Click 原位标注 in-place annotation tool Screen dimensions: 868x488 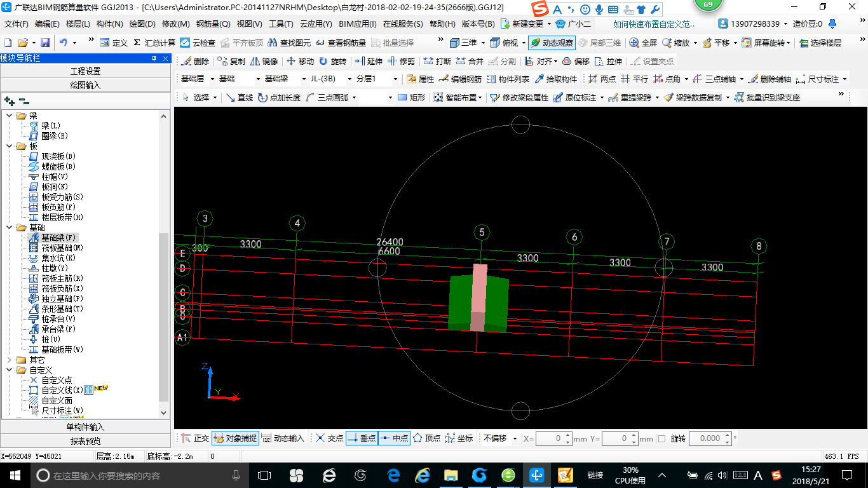tap(574, 97)
